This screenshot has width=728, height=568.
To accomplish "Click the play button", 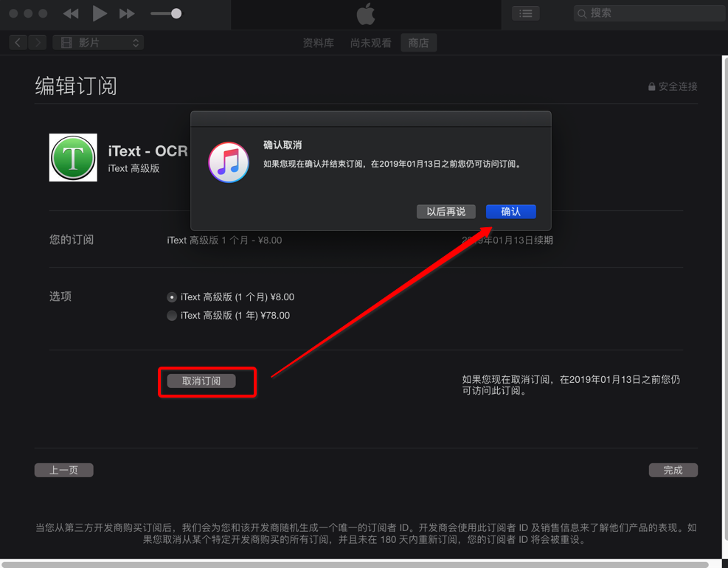I will (x=99, y=13).
